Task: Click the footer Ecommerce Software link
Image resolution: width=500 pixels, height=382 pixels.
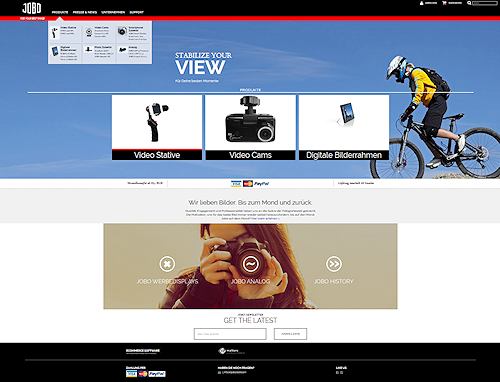Action: coord(143,351)
